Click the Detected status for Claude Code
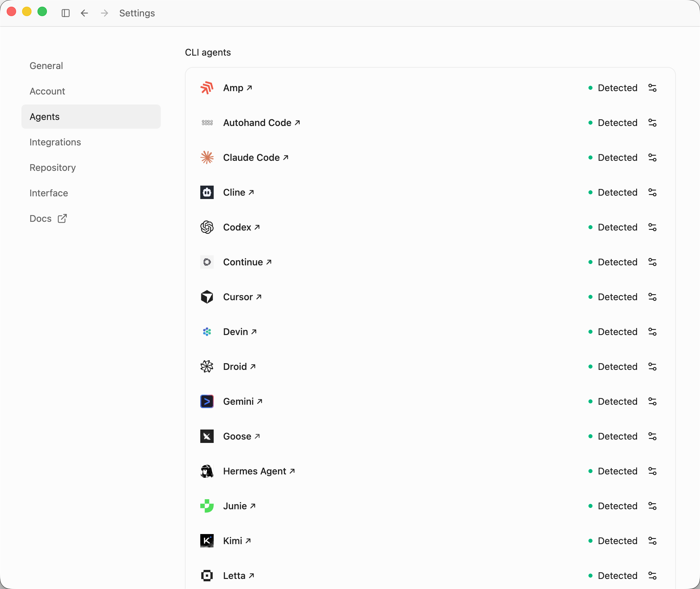Screen dimensions: 700x589 613,157
